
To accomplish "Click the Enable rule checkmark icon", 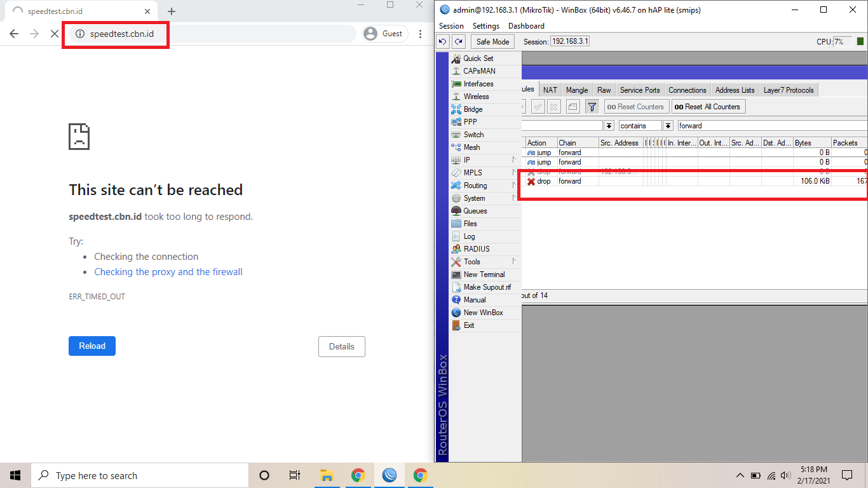I will (538, 107).
